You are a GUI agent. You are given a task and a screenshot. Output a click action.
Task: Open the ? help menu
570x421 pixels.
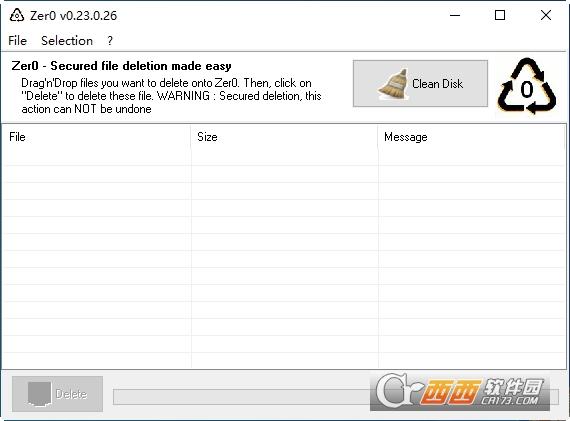pyautogui.click(x=110, y=40)
